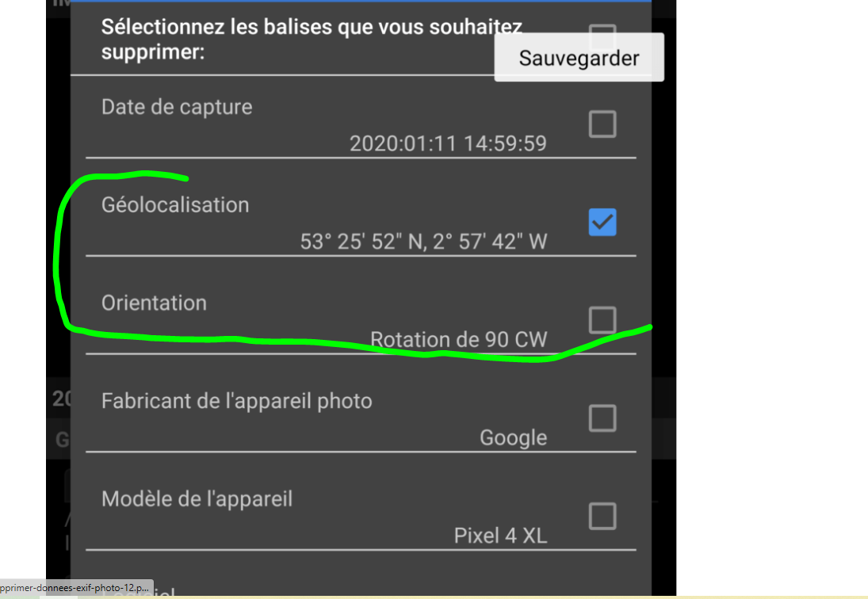Viewport: 868px width, 599px height.
Task: Click the GPS coordinates 53° 25' 52" N value
Action: 423,242
